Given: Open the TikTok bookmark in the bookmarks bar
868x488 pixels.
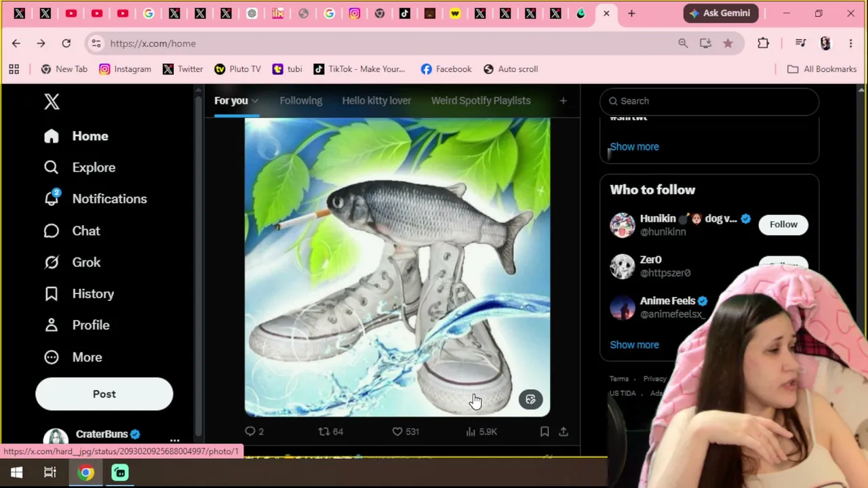Looking at the screenshot, I should coord(359,69).
